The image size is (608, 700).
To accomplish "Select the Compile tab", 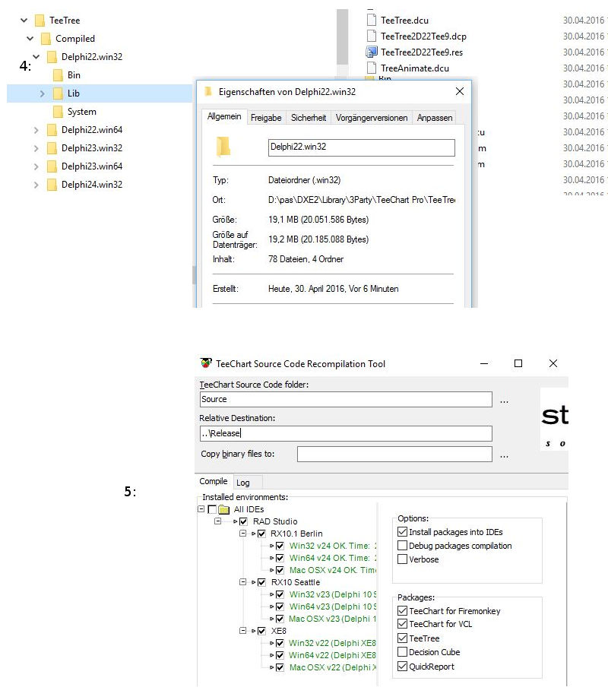I will pos(214,481).
